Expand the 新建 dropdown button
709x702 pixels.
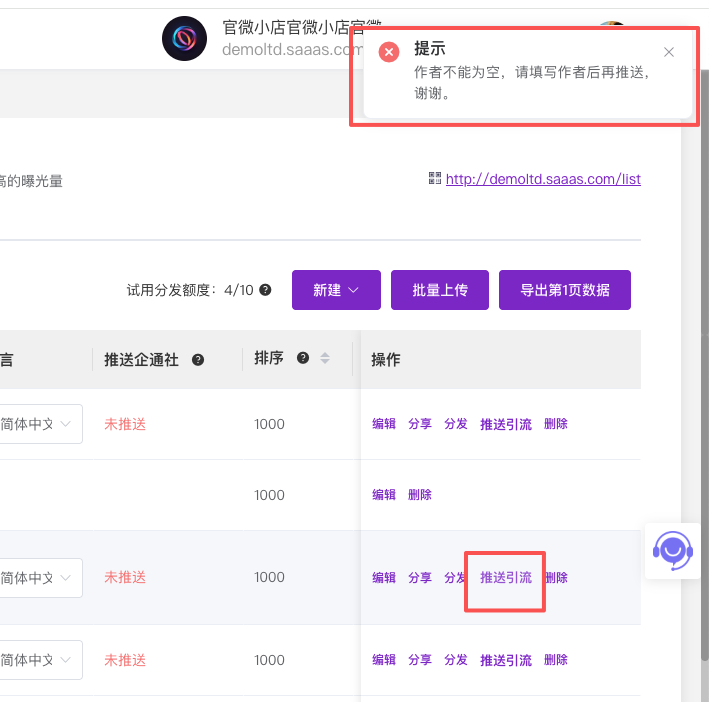tap(336, 290)
